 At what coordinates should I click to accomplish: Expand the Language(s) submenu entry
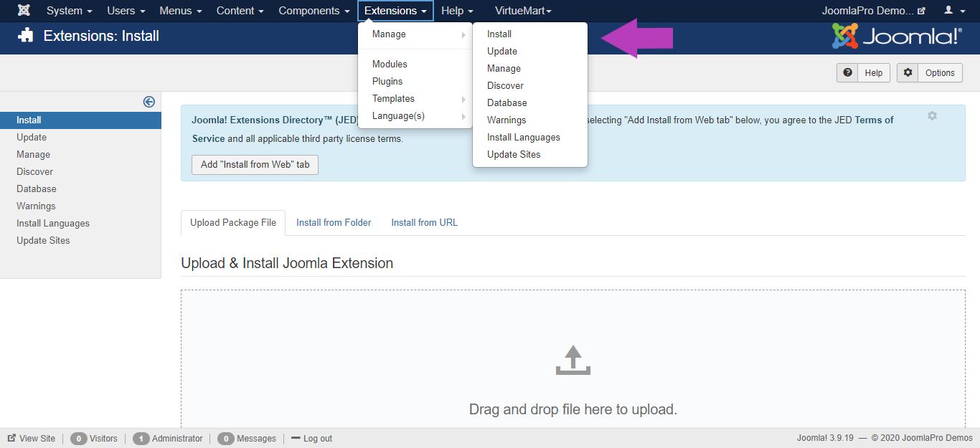click(415, 116)
